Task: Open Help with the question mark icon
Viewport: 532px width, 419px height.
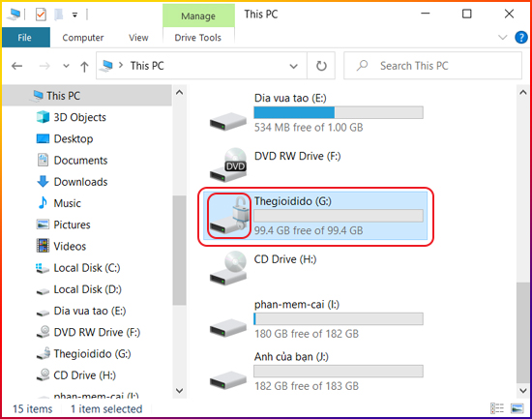Action: point(520,37)
